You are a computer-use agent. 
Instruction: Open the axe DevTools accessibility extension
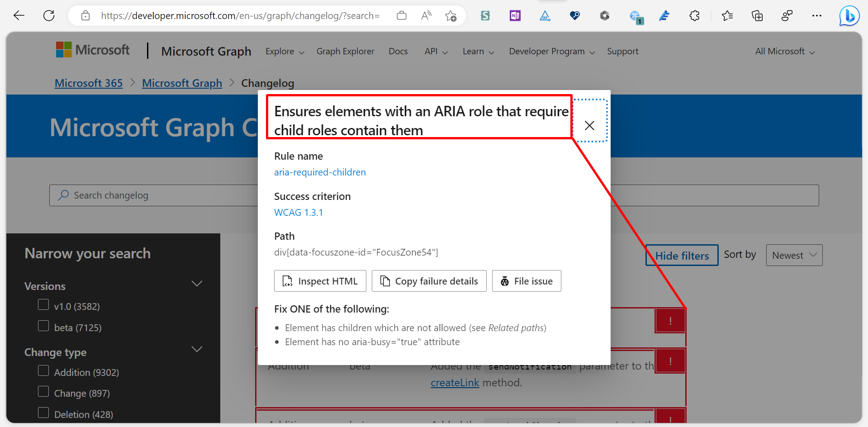coord(545,15)
